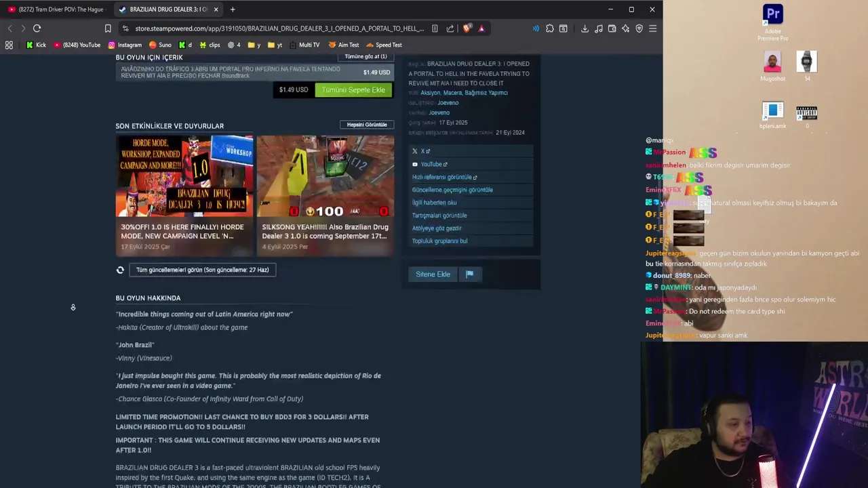Go forward with the browser arrow
The image size is (868, 488).
(x=23, y=28)
